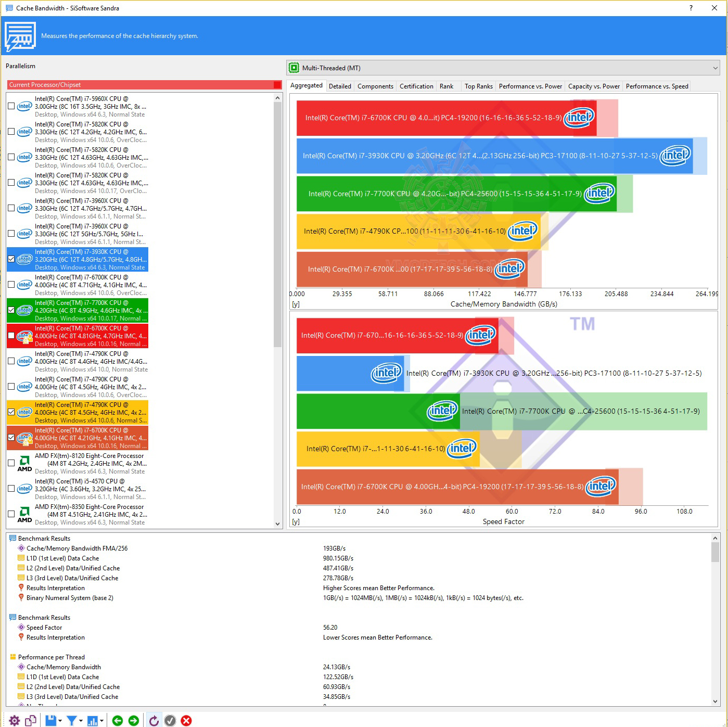728x727 pixels.
Task: Click the pin icon beside Binary Numeral System
Action: click(x=21, y=597)
